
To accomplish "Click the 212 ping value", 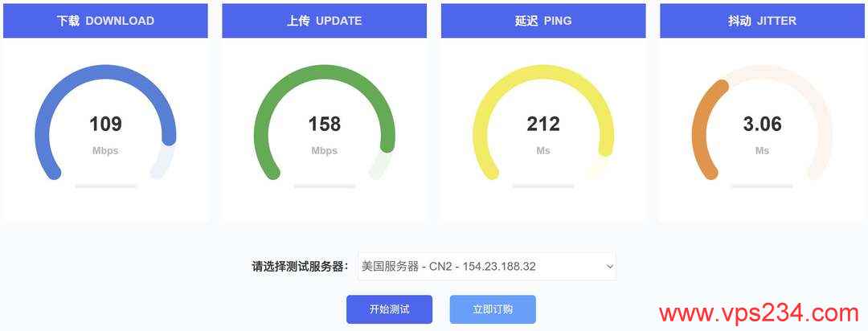I will coord(543,124).
